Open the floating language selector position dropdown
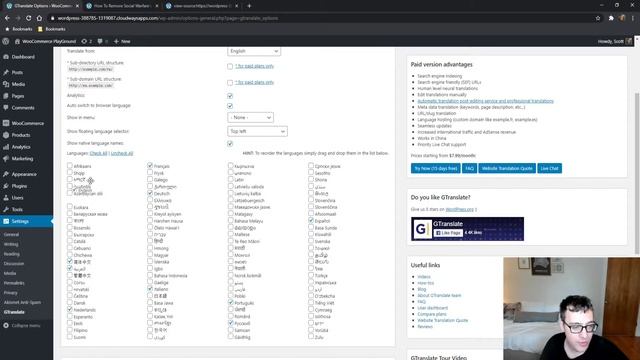The height and width of the screenshot is (360, 640). 257,131
